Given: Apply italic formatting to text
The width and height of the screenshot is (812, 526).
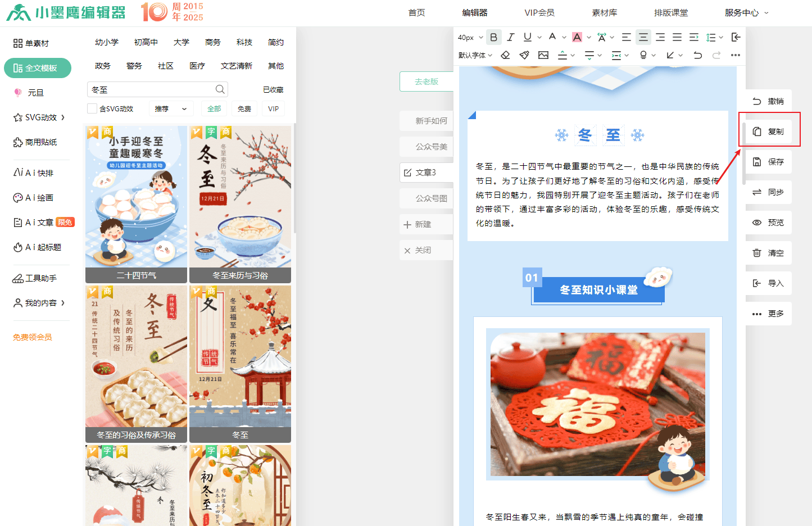Looking at the screenshot, I should tap(510, 37).
